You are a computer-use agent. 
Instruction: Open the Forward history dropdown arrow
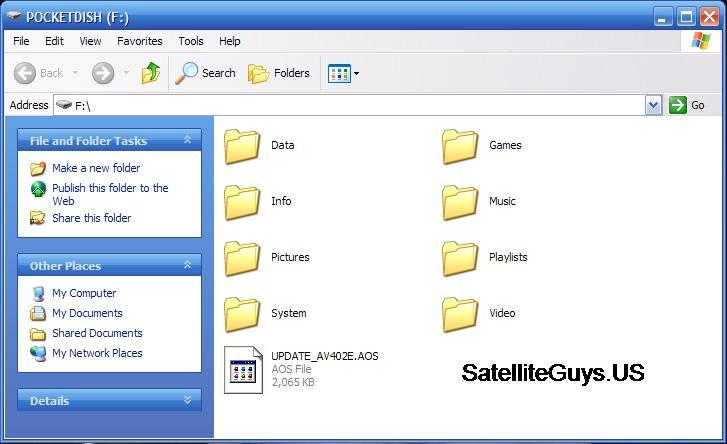(x=126, y=73)
